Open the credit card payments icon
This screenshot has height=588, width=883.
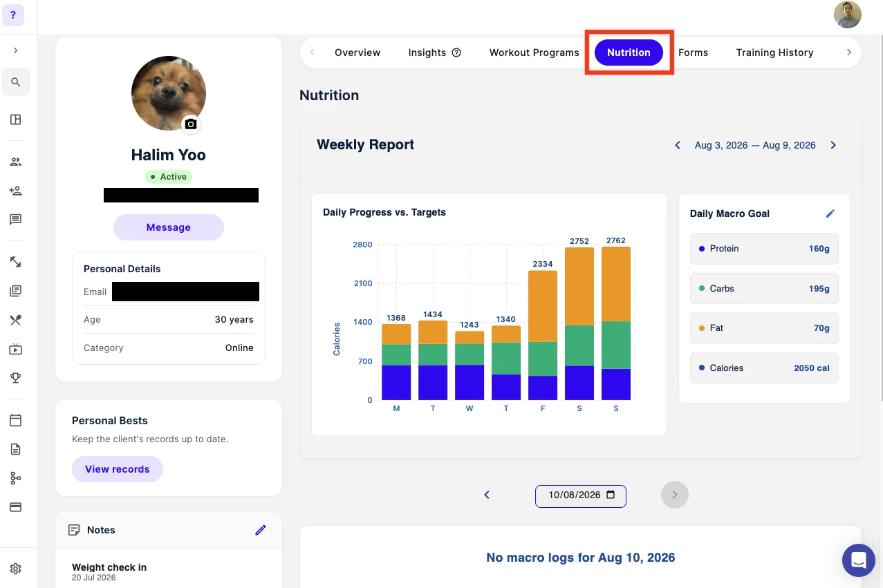click(15, 507)
